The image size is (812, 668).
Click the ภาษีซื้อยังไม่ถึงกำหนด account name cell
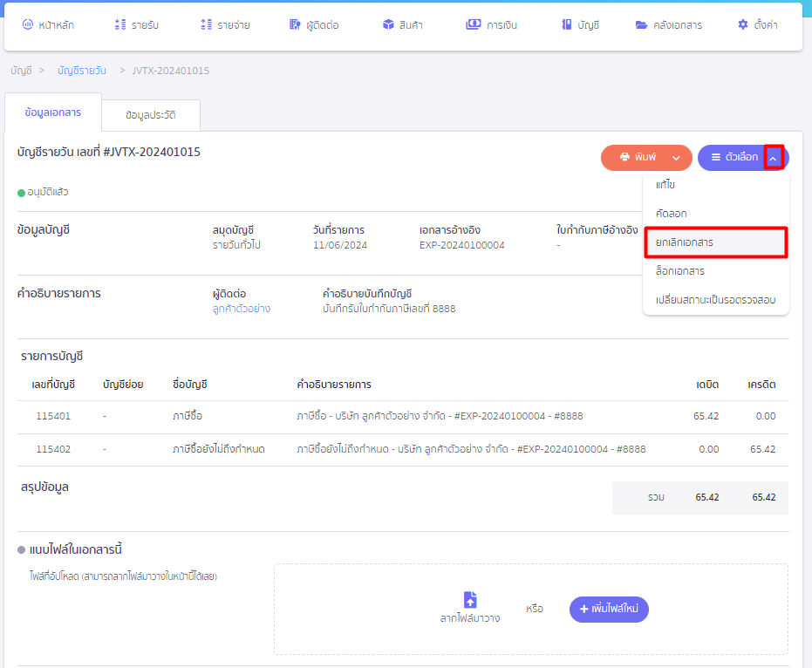coord(219,449)
